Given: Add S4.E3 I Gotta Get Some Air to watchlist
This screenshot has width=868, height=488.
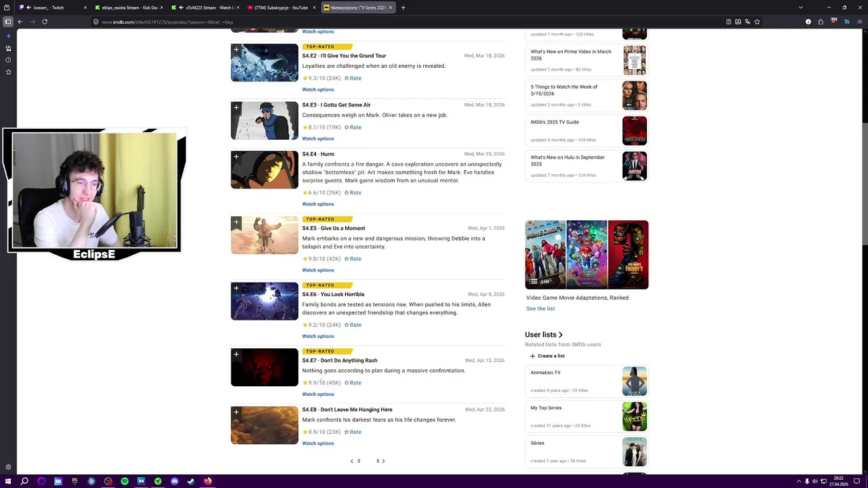Looking at the screenshot, I should point(236,108).
